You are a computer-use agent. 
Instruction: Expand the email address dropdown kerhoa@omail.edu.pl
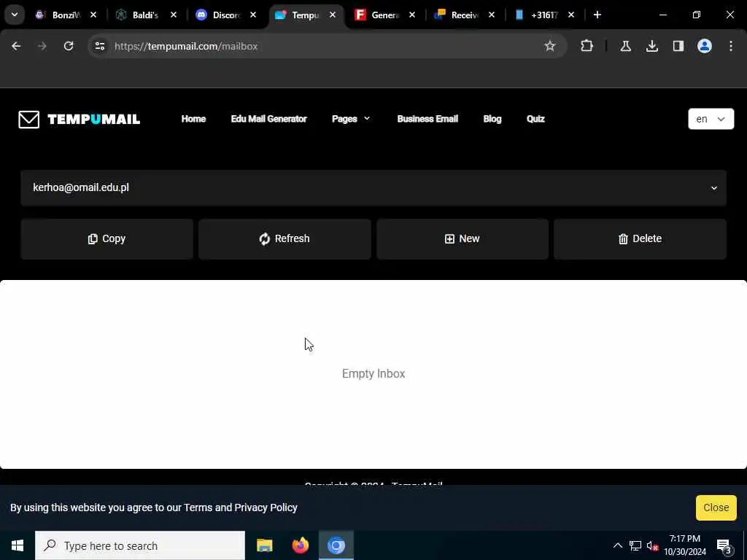(x=373, y=188)
